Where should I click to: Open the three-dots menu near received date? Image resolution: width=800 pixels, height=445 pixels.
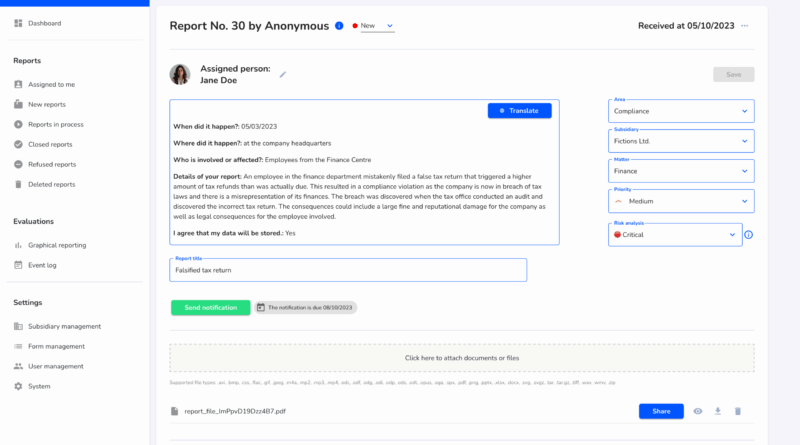(744, 25)
